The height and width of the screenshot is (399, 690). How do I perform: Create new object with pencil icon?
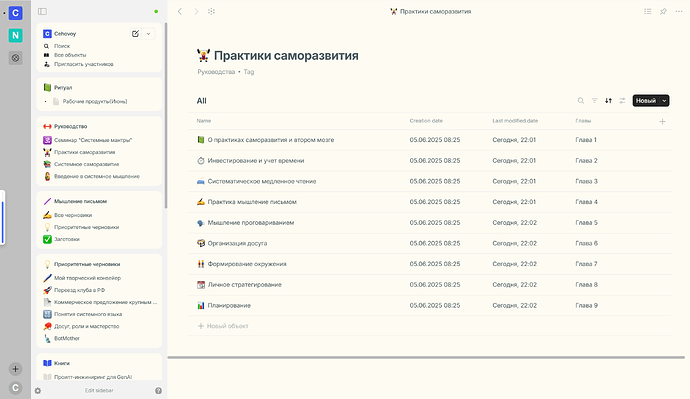click(x=136, y=33)
